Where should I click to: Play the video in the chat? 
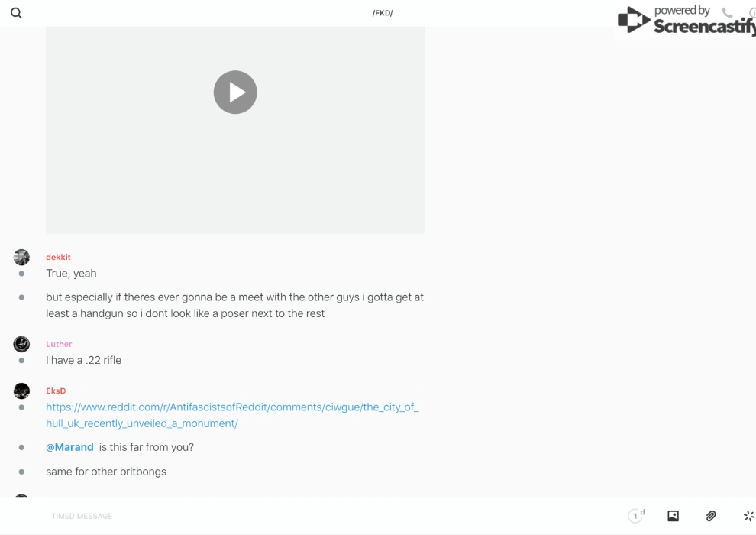(235, 92)
